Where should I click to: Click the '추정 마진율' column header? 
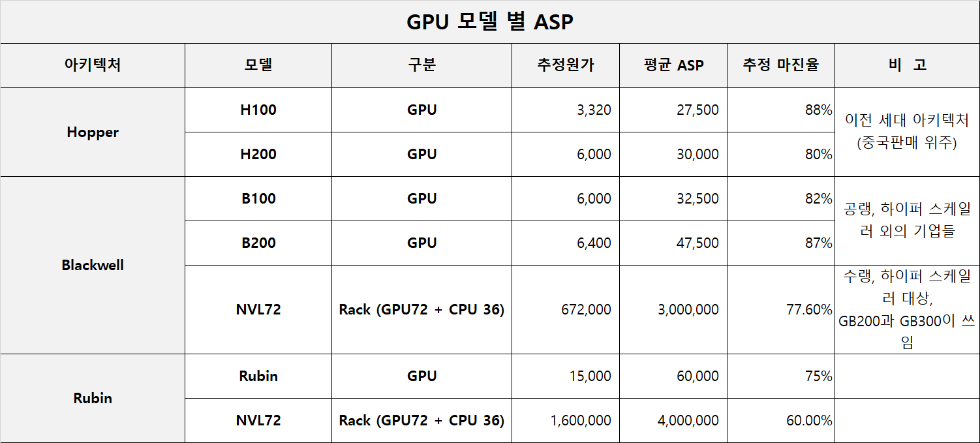click(x=780, y=65)
